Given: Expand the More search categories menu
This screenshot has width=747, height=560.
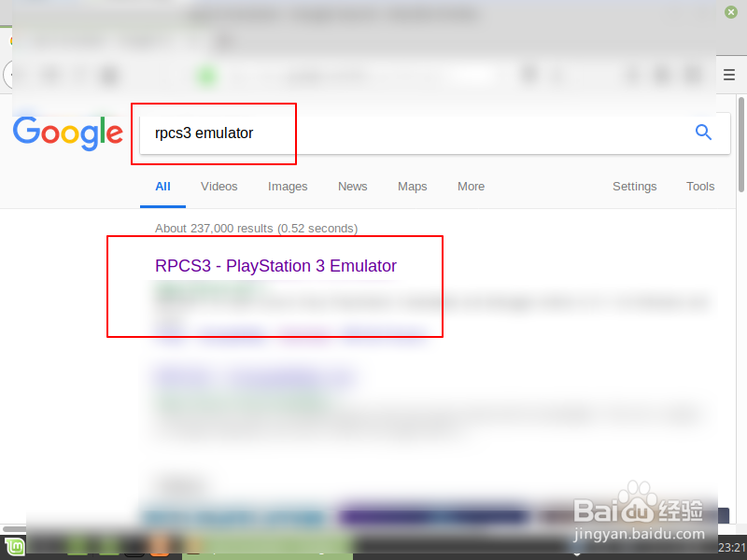Looking at the screenshot, I should click(472, 187).
